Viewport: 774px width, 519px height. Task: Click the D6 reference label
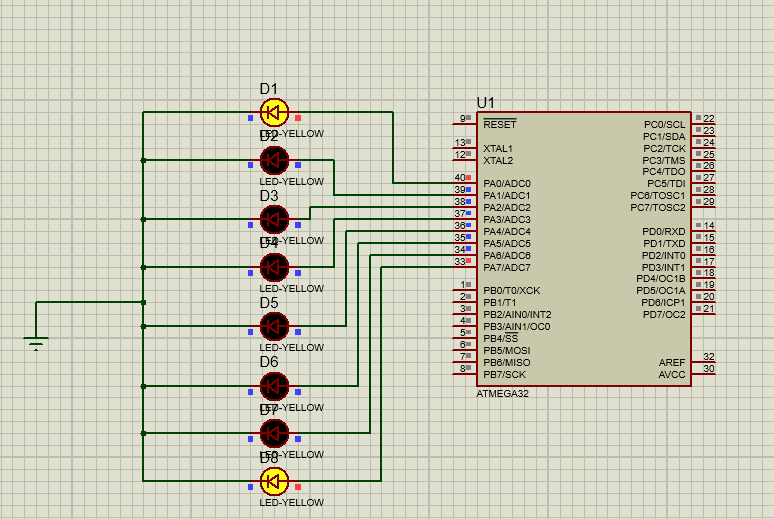tap(269, 362)
